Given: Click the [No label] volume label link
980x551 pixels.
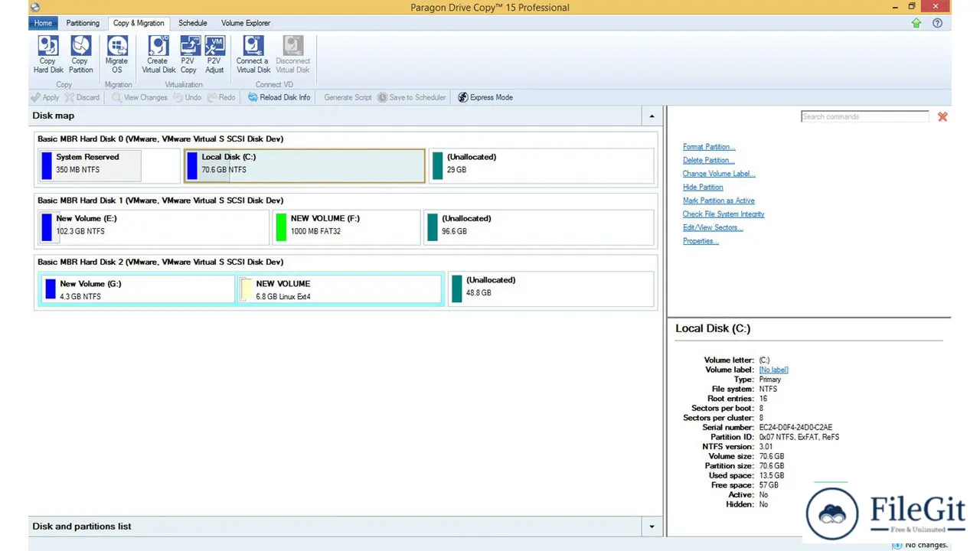Looking at the screenshot, I should 773,370.
